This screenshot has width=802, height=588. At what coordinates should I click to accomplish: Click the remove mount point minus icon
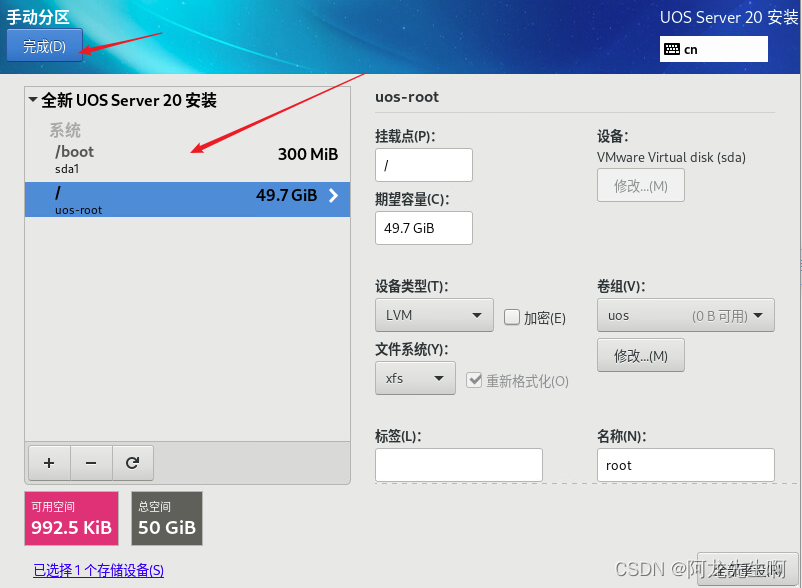point(91,463)
